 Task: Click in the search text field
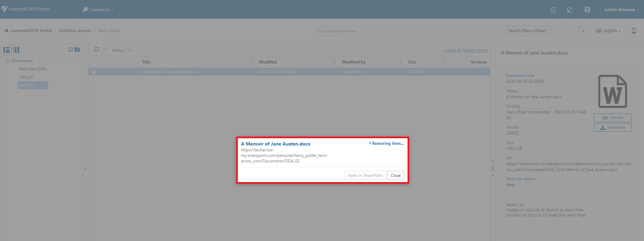[x=394, y=31]
